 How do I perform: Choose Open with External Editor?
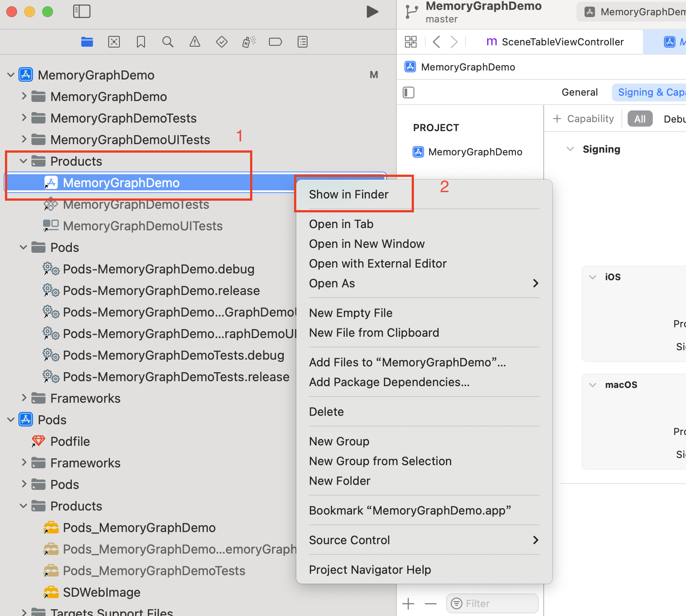click(x=378, y=264)
